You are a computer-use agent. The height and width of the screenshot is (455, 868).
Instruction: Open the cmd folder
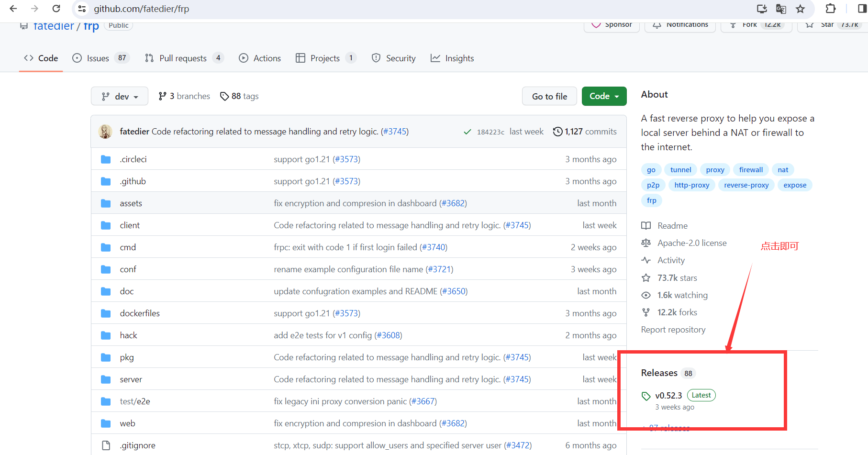pyautogui.click(x=128, y=247)
